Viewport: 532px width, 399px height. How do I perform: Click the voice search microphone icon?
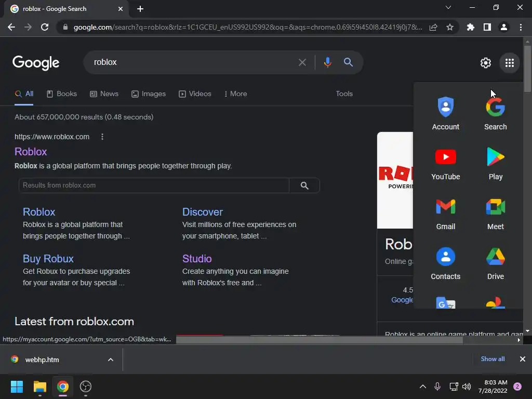click(327, 62)
